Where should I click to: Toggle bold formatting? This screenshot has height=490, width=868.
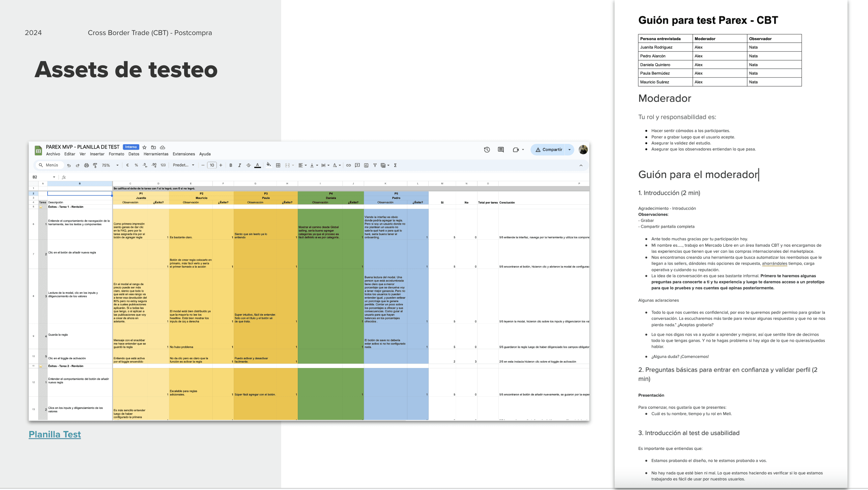[x=231, y=165]
